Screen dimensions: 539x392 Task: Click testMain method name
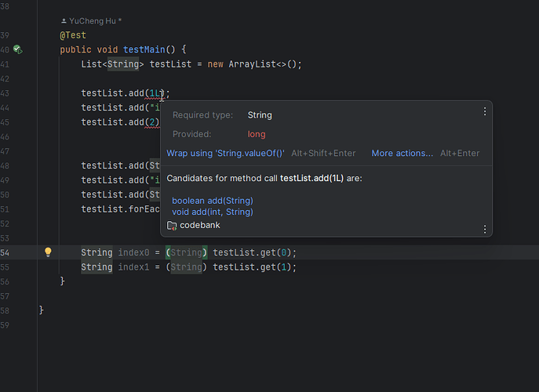coord(144,49)
